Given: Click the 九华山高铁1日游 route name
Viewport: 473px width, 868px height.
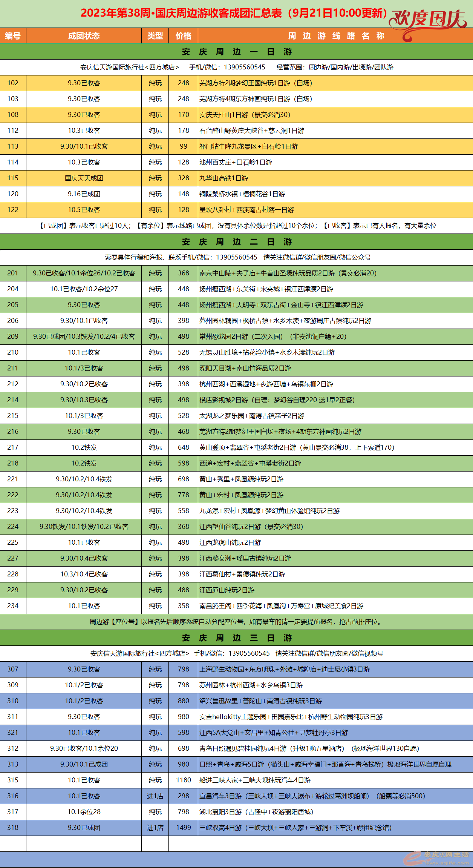Looking at the screenshot, I should (x=224, y=178).
